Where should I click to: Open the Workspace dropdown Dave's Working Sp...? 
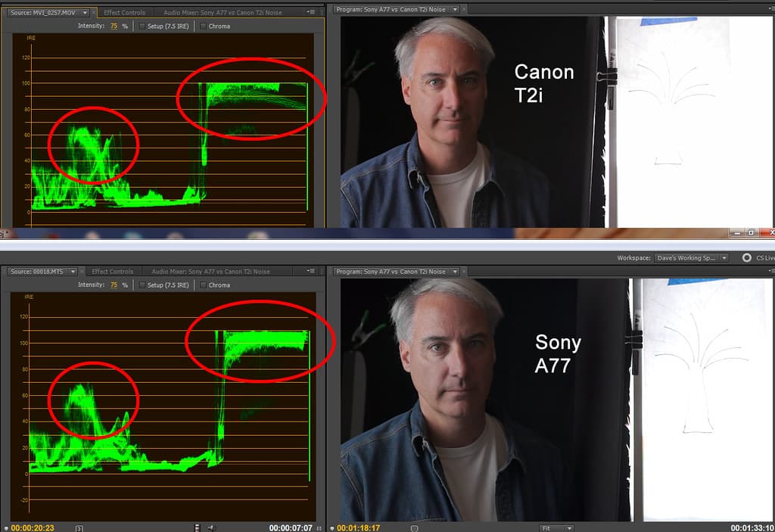692,258
